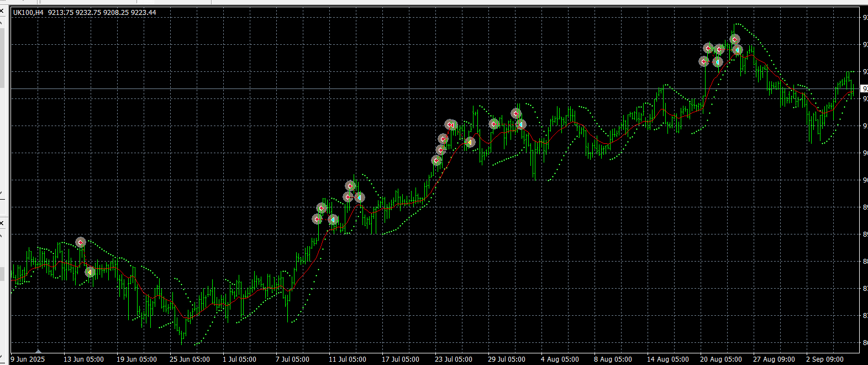The width and height of the screenshot is (868, 365).
Task: Click the '19 Jun 05:00' time axis label
Action: pyautogui.click(x=136, y=359)
